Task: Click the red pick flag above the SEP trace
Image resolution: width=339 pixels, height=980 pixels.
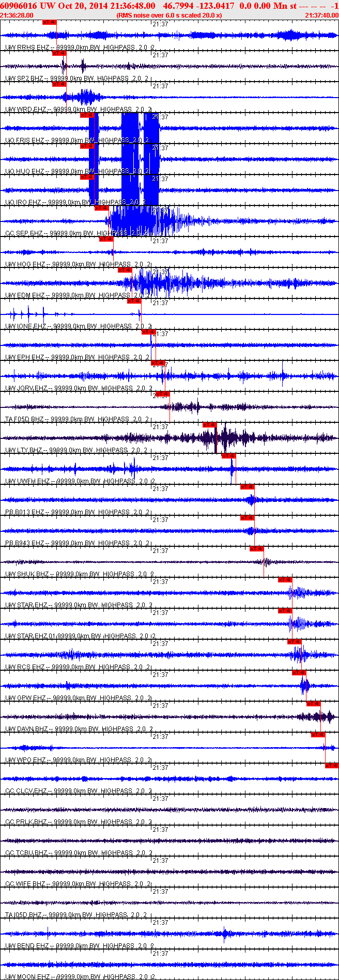Action: coord(101,208)
